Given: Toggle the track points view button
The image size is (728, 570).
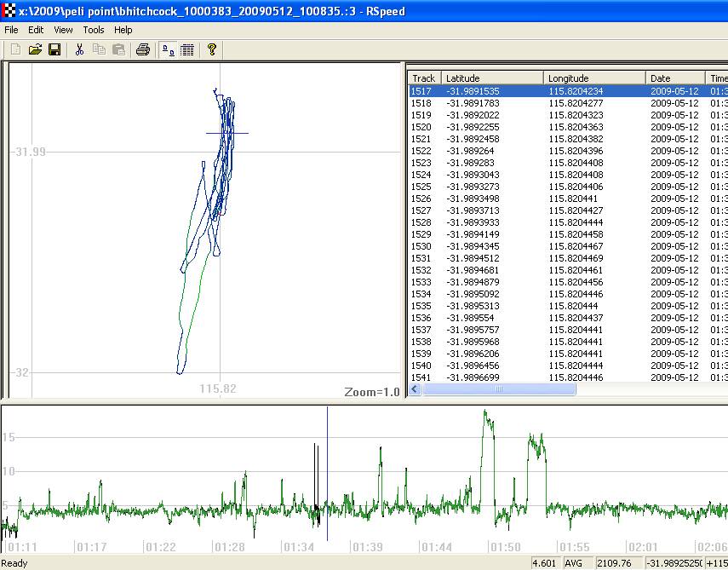Looking at the screenshot, I should pos(168,50).
